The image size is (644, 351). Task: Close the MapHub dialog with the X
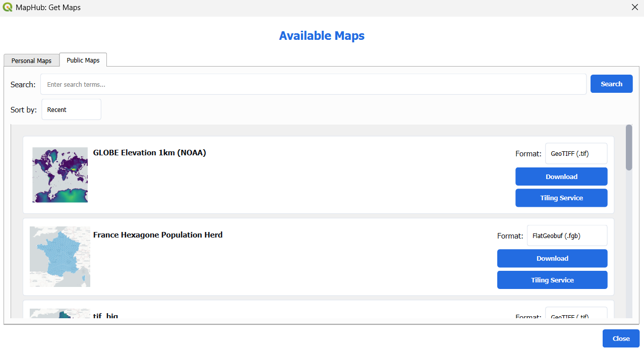click(634, 7)
